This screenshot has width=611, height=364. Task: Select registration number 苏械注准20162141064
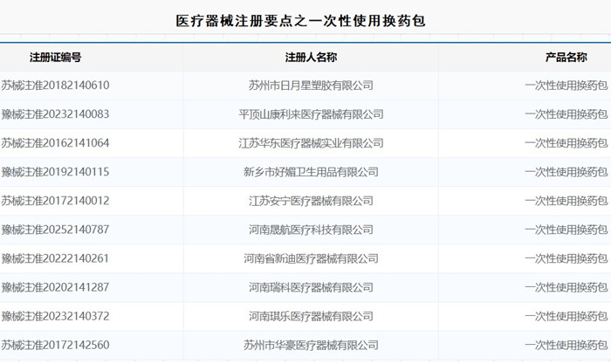[x=55, y=143]
